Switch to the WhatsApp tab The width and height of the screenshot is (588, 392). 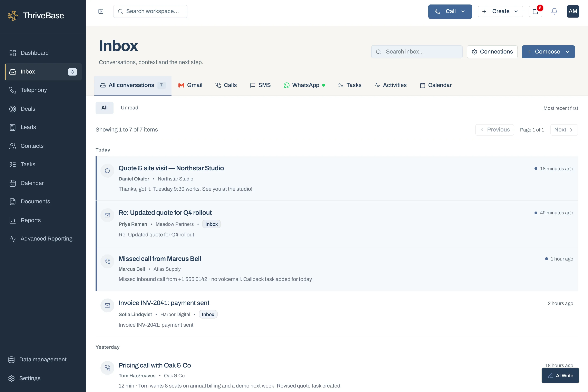coord(304,85)
